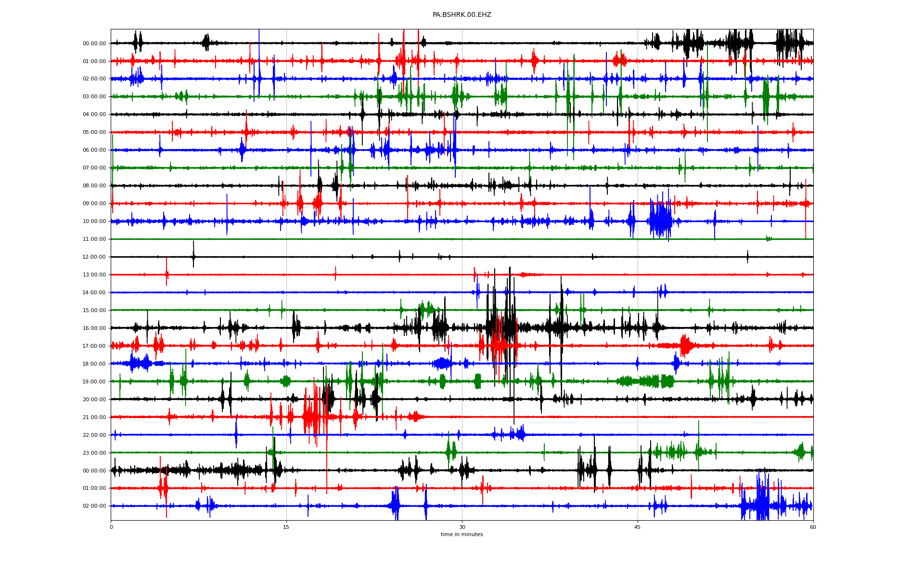Click the 16:00:00 trace label

coord(94,328)
